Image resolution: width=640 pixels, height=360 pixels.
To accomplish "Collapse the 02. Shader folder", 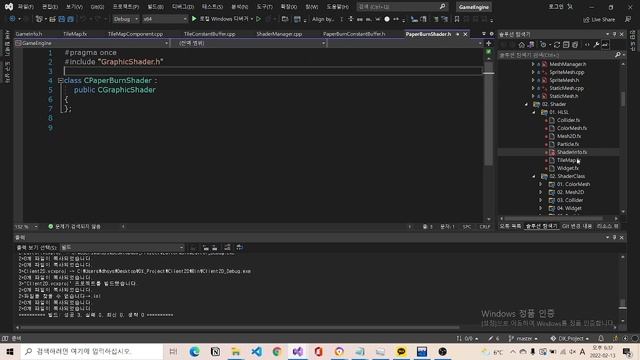I will [x=526, y=104].
